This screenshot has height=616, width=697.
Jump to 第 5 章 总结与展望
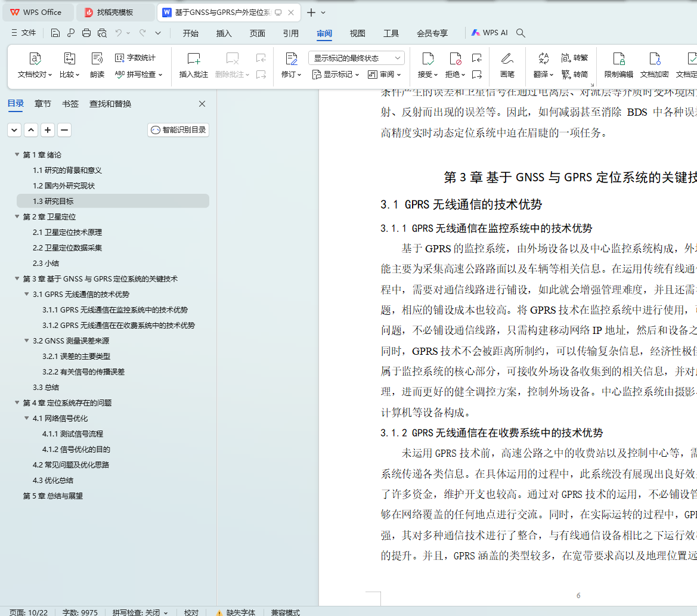53,496
